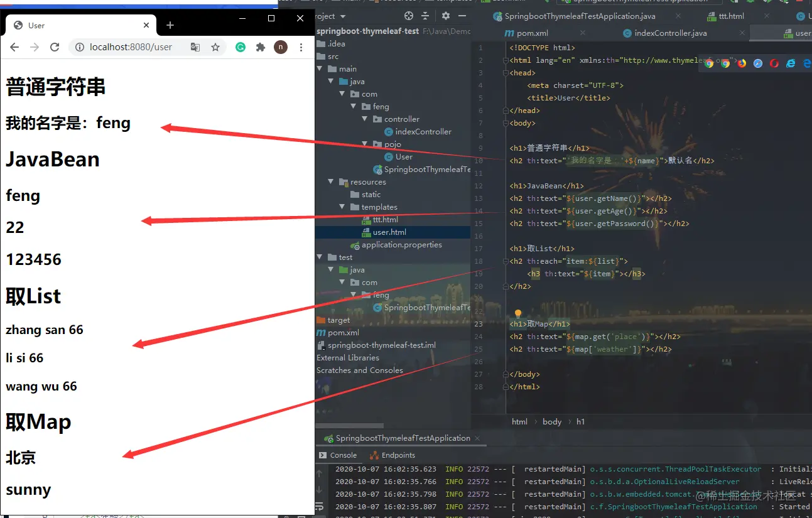Select the User browser tab
Image resolution: width=812 pixels, height=518 pixels.
coord(80,25)
